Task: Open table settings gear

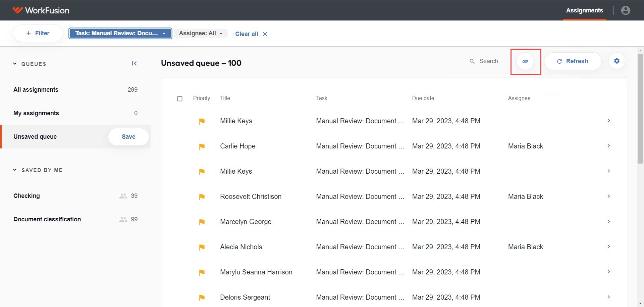Action: click(617, 61)
